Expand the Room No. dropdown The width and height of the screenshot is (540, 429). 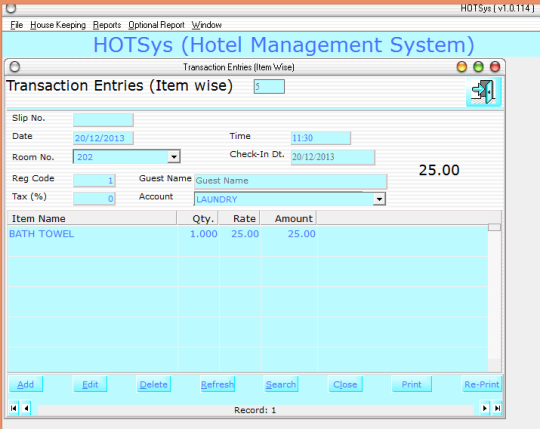pos(174,157)
